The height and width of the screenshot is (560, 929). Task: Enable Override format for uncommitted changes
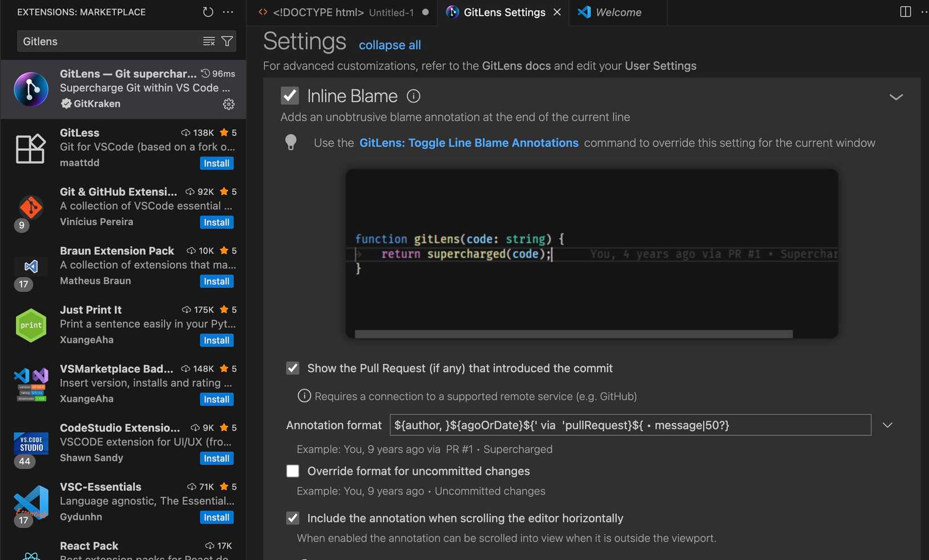[293, 471]
